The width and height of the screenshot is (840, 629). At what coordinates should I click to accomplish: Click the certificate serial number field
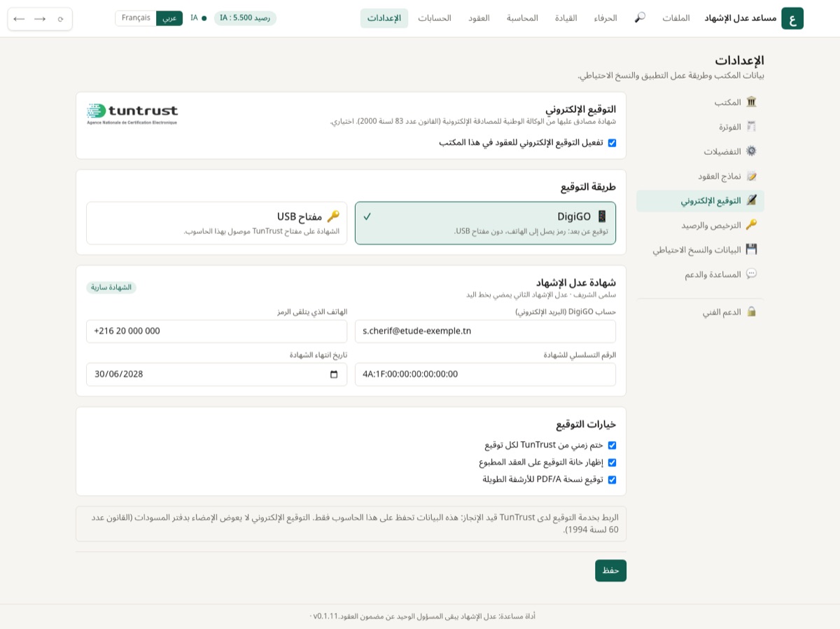pyautogui.click(x=485, y=374)
